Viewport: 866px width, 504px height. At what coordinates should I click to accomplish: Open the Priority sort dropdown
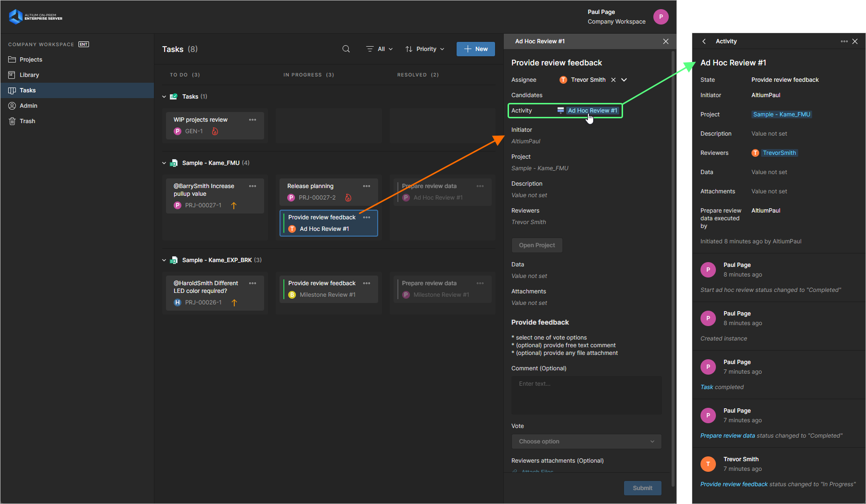(425, 49)
